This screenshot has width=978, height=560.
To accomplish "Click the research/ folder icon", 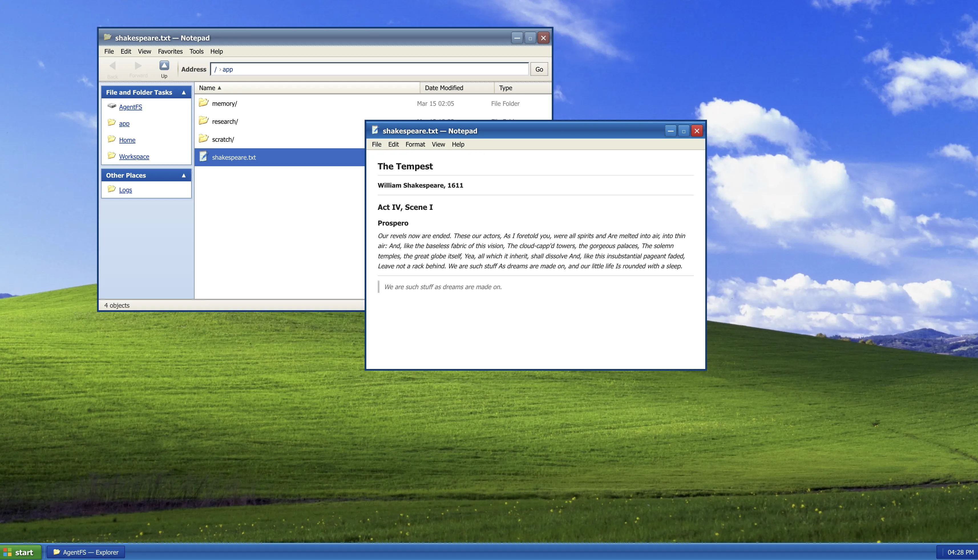I will [203, 121].
